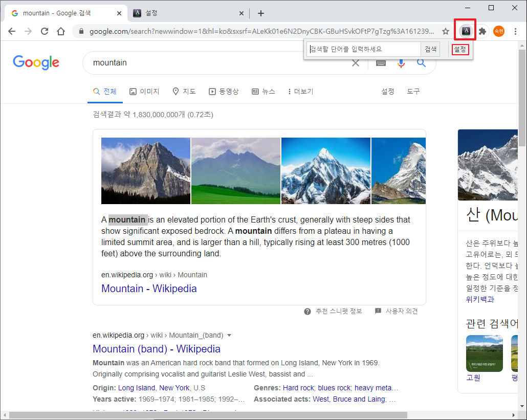Click the 추천 스니펫 정보 text
The height and width of the screenshot is (420, 527).
click(x=338, y=312)
